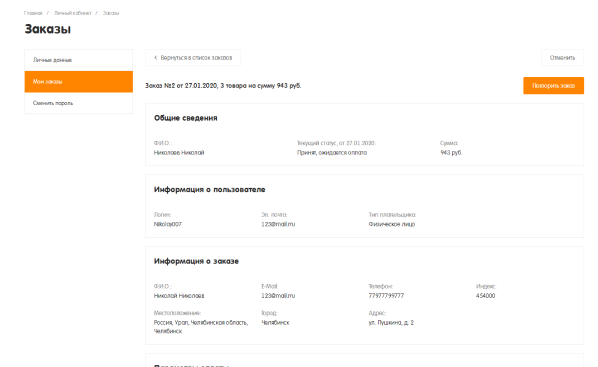Click the 'Тип плательщика' label

coord(392,215)
